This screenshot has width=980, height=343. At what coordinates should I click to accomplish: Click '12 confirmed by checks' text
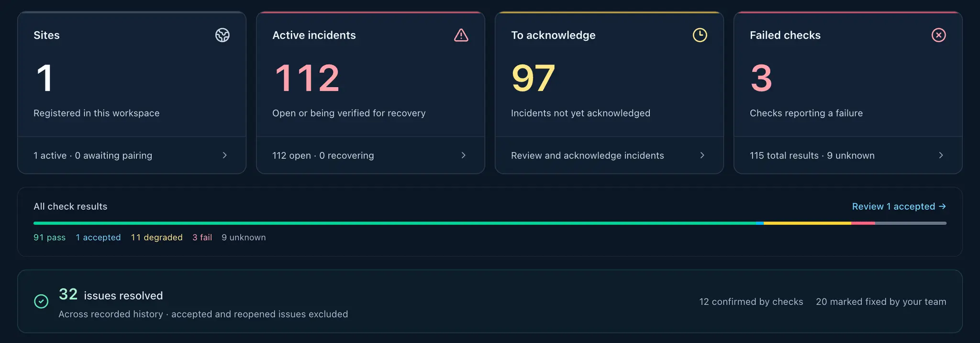click(x=751, y=302)
